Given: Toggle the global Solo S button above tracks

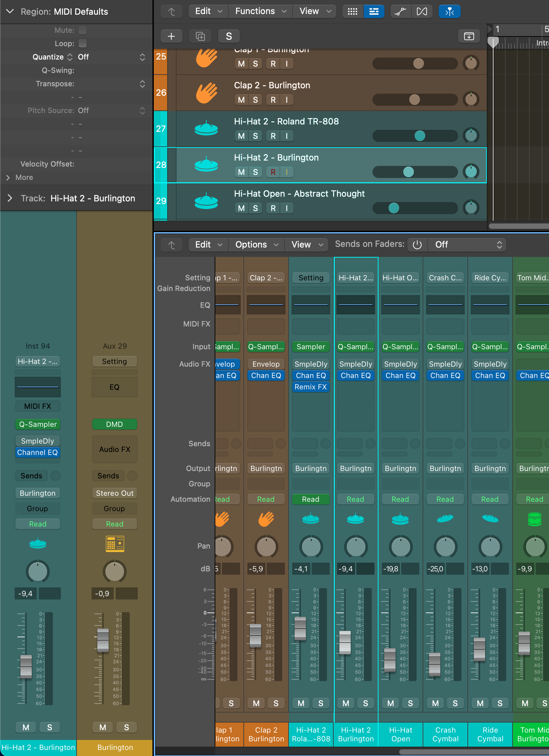Looking at the screenshot, I should click(229, 36).
